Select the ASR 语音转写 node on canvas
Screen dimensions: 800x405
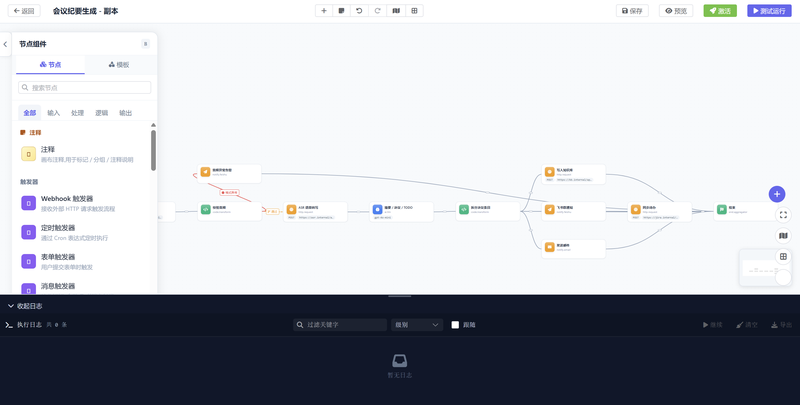315,212
